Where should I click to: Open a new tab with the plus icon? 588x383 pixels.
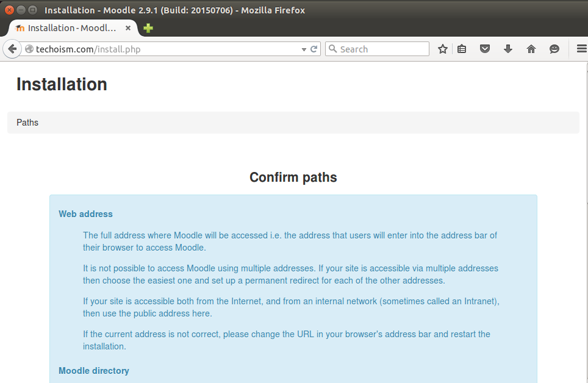tap(148, 28)
